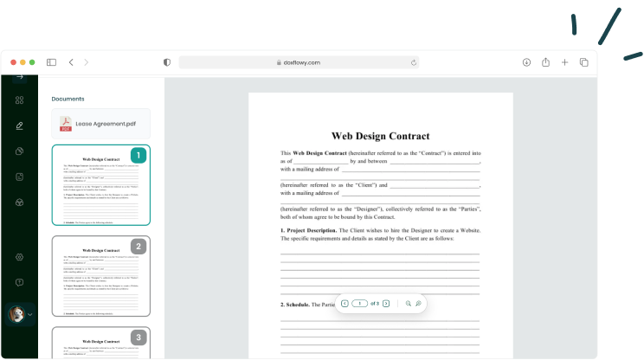Select page 3 thumbnail
The height and width of the screenshot is (360, 644).
[101, 343]
